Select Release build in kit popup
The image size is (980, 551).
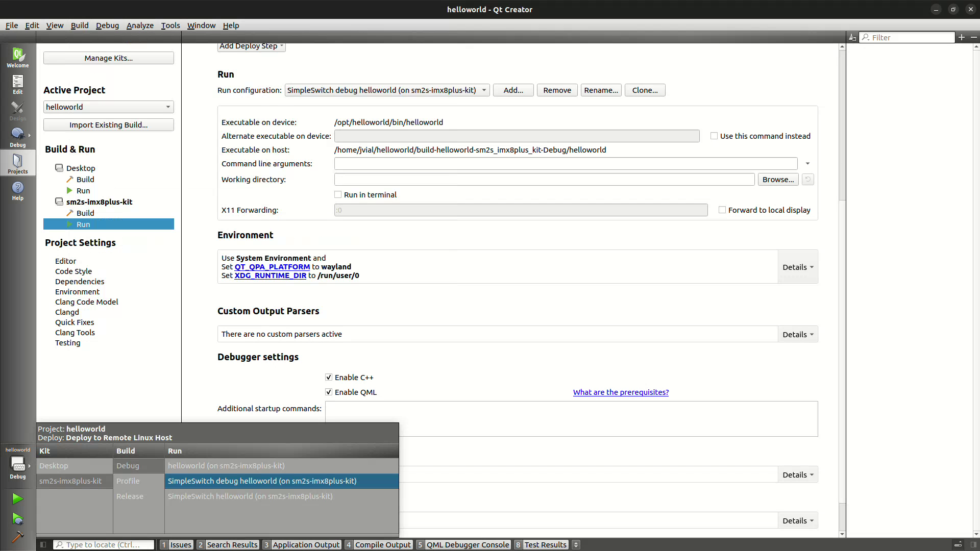[139, 496]
